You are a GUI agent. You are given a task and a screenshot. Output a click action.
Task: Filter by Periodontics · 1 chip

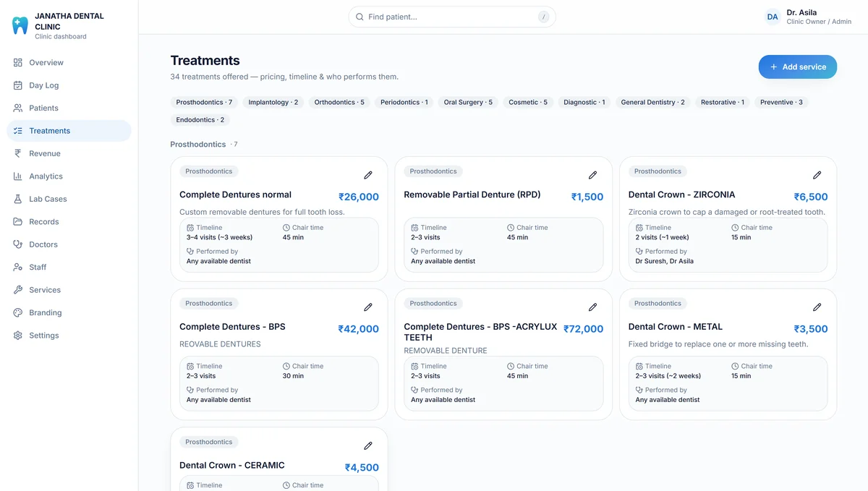[404, 103]
